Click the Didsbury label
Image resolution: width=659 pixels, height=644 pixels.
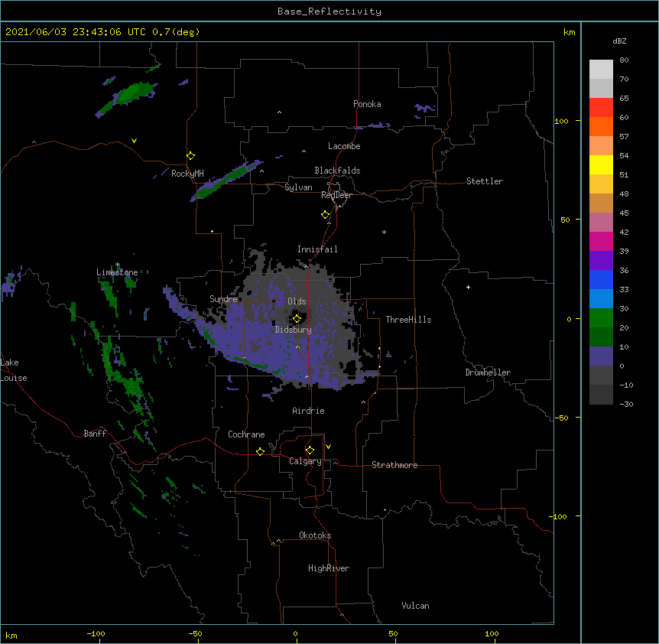click(294, 330)
